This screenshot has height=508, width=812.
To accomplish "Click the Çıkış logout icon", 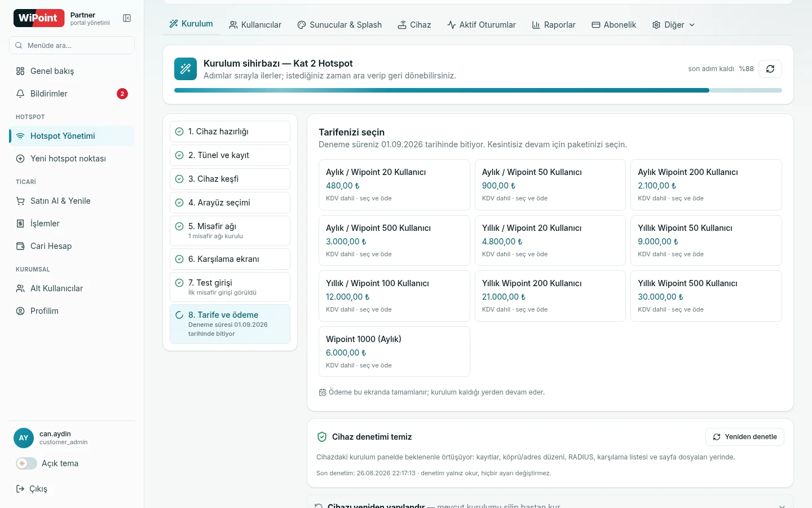I will 20,489.
